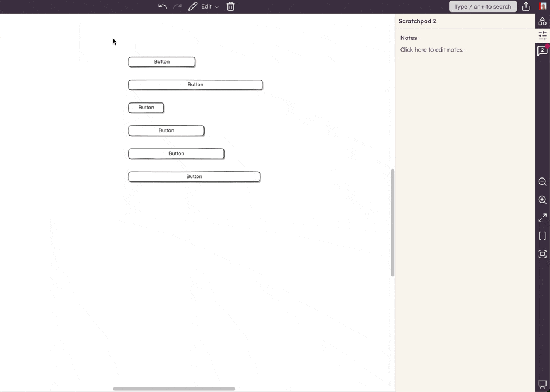Click the zoom out magnifier icon

542,182
